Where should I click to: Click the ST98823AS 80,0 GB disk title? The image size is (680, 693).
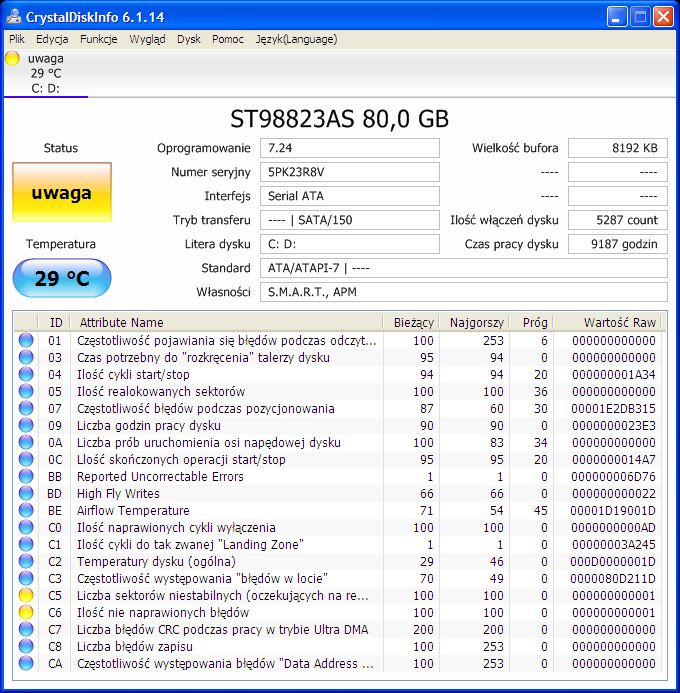click(339, 118)
